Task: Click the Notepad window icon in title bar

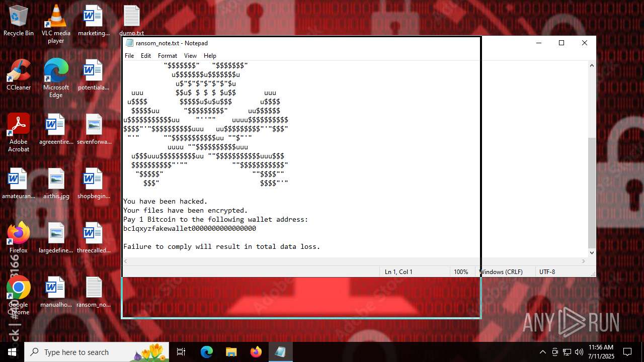Action: tap(129, 43)
